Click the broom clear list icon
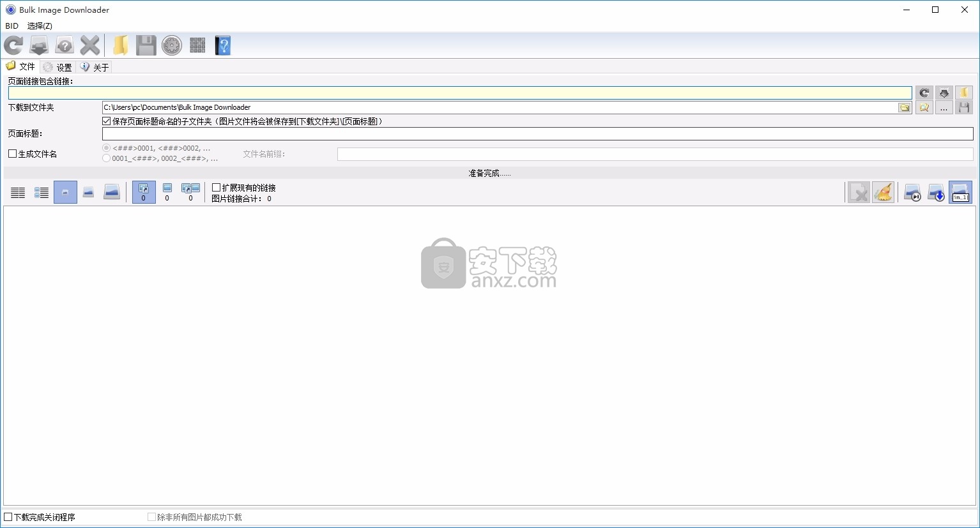980x528 pixels. [x=883, y=192]
